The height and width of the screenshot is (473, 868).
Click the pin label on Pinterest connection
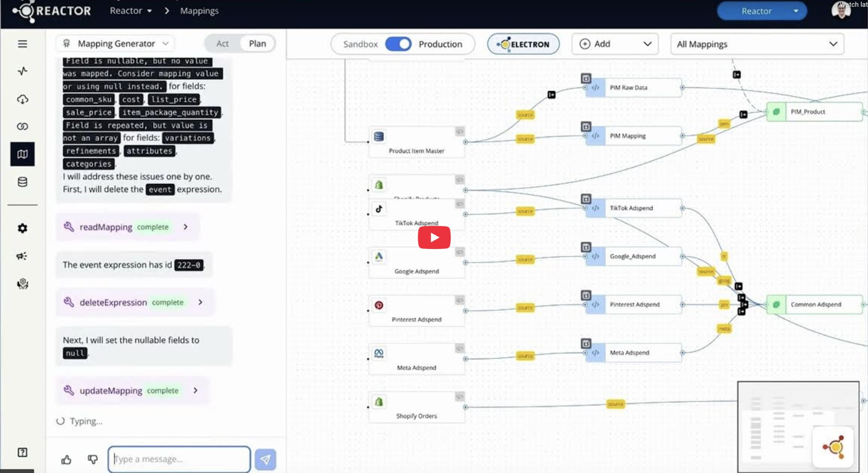click(724, 305)
